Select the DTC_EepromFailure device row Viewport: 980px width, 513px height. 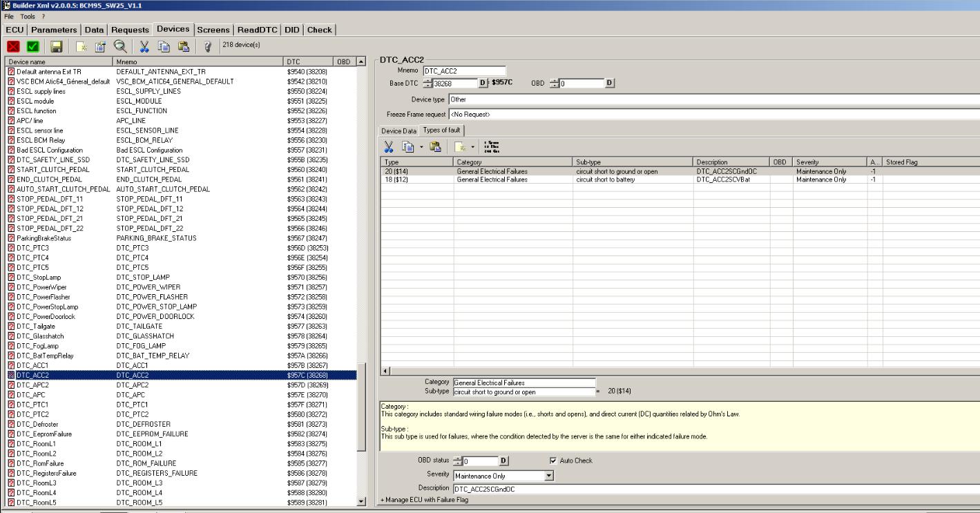point(182,434)
